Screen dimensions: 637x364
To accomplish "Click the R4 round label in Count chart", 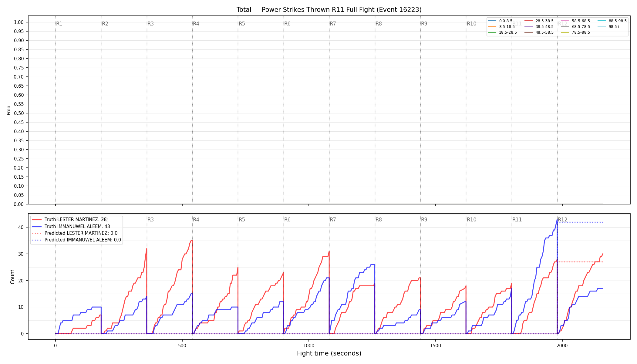I will point(196,220).
